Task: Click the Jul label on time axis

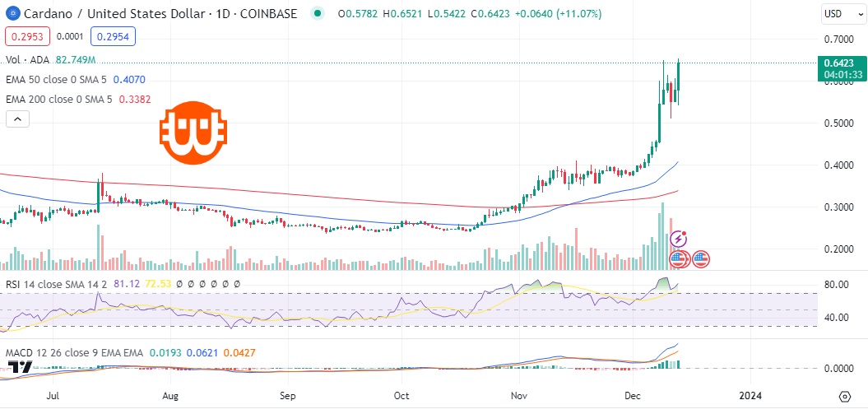Action: tap(53, 396)
